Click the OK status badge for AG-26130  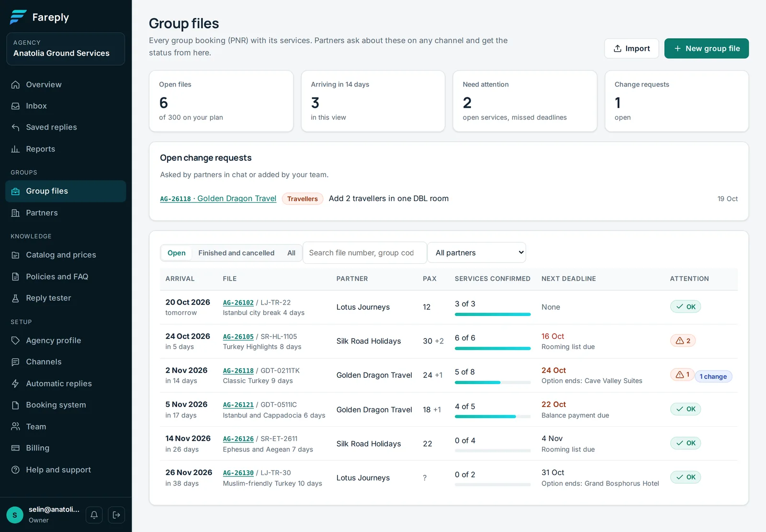(x=686, y=477)
